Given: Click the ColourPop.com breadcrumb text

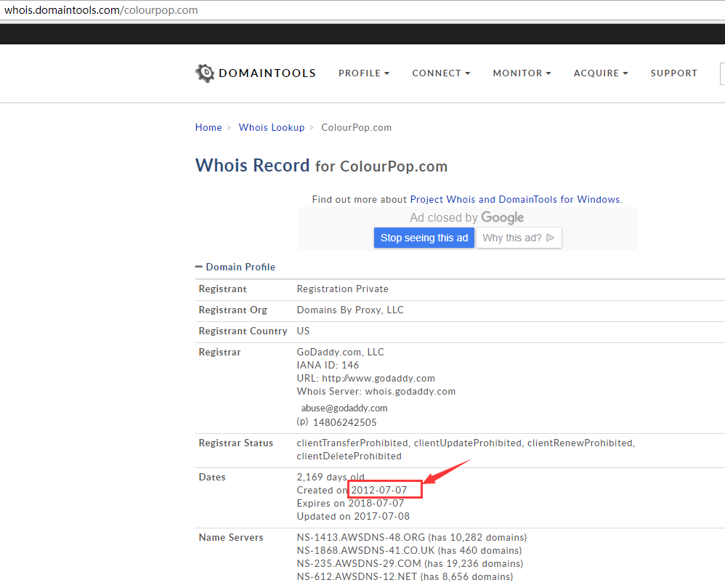Looking at the screenshot, I should [x=356, y=127].
